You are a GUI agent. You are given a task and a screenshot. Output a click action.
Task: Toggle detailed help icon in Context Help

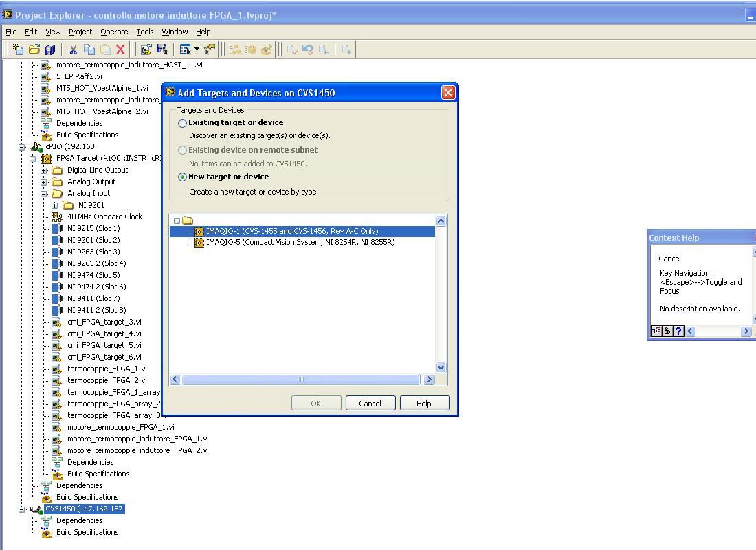point(656,331)
